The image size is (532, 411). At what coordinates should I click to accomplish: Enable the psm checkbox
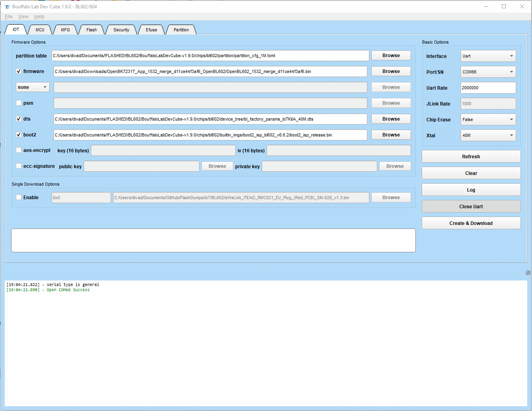[x=19, y=103]
